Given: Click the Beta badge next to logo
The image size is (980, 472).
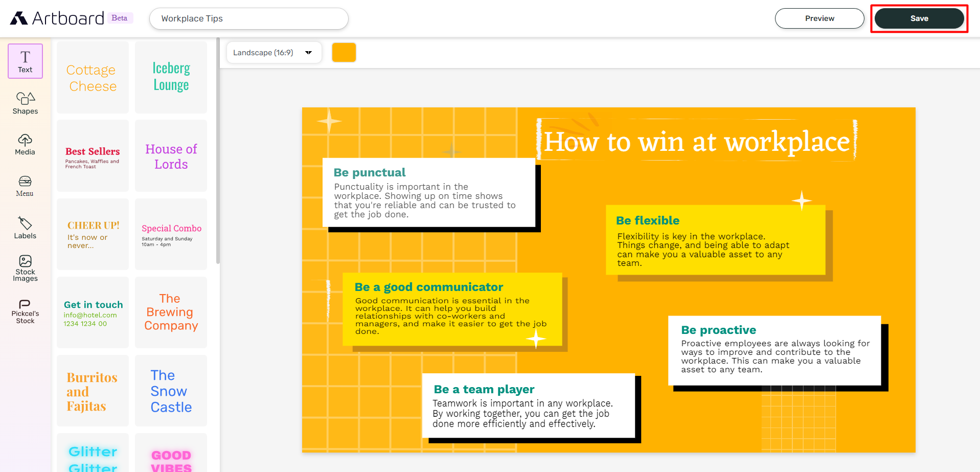Looking at the screenshot, I should [120, 18].
